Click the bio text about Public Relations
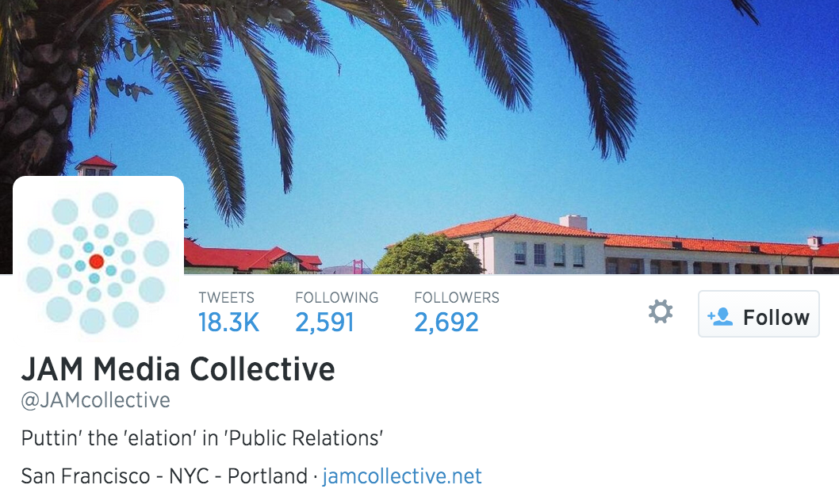This screenshot has height=504, width=839. [202, 437]
